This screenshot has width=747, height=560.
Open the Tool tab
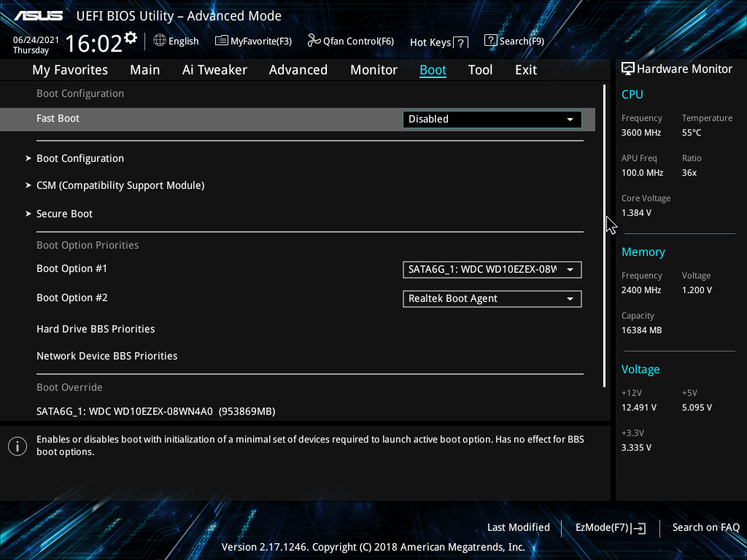coord(480,69)
